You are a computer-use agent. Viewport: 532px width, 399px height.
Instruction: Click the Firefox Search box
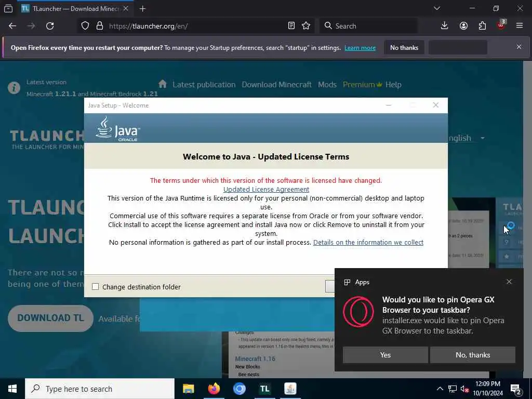(368, 26)
